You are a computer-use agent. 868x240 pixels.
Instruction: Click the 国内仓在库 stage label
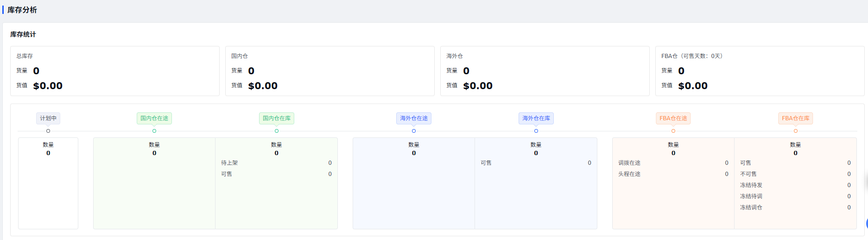pos(277,118)
